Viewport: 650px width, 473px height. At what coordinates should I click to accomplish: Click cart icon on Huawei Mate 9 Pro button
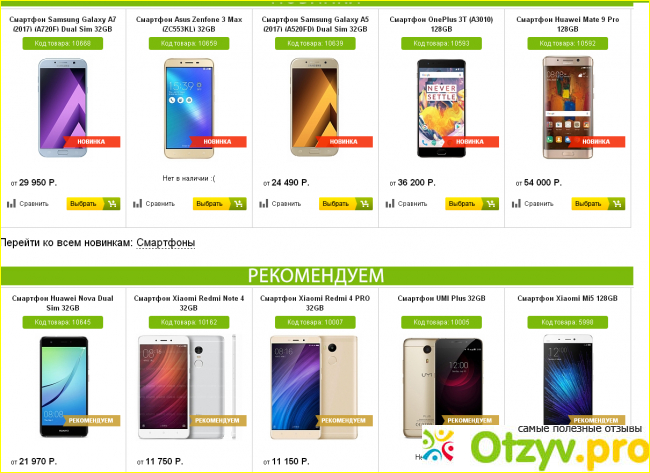coord(617,204)
